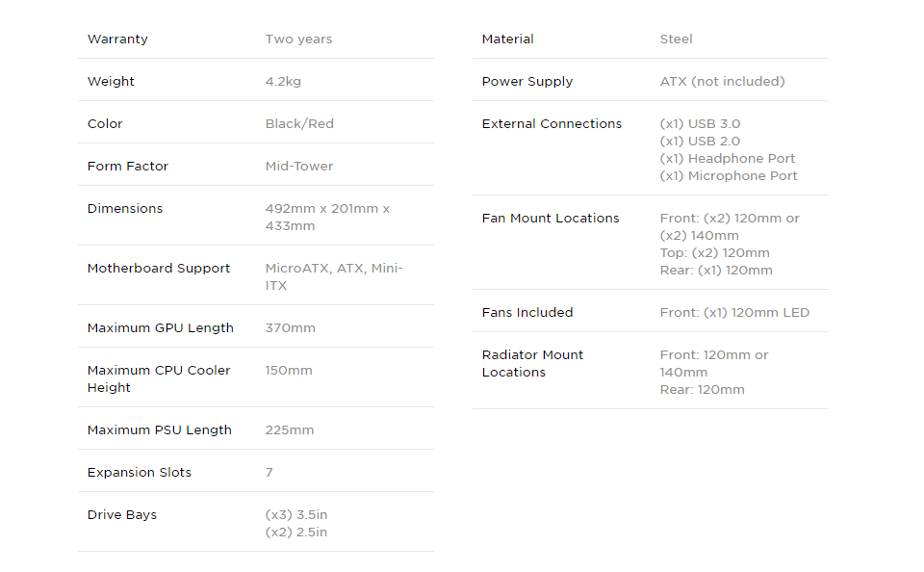Click the Drive Bays label

[122, 515]
